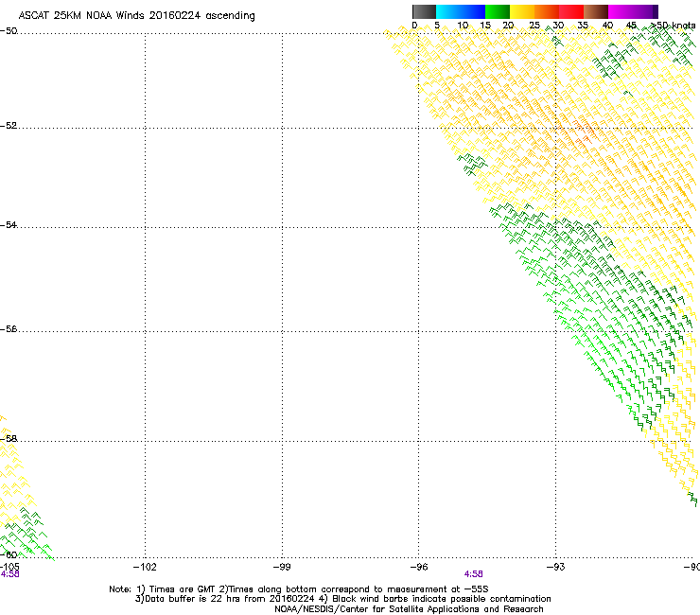Image resolution: width=700 pixels, height=615 pixels.
Task: Click the '>50 knots' legend label
Action: coord(674,26)
